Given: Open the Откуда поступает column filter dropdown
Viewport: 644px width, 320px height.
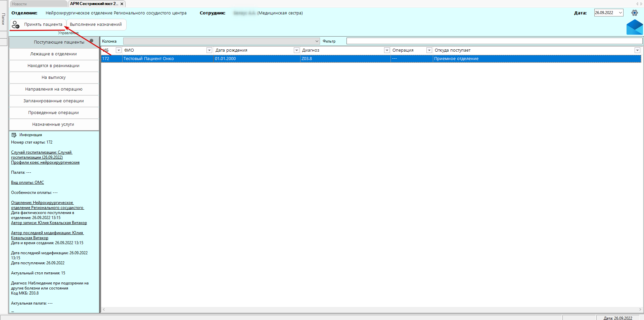Looking at the screenshot, I should pyautogui.click(x=637, y=50).
